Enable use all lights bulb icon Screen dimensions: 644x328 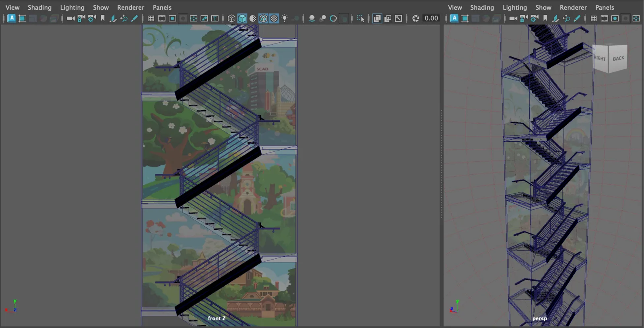(285, 18)
